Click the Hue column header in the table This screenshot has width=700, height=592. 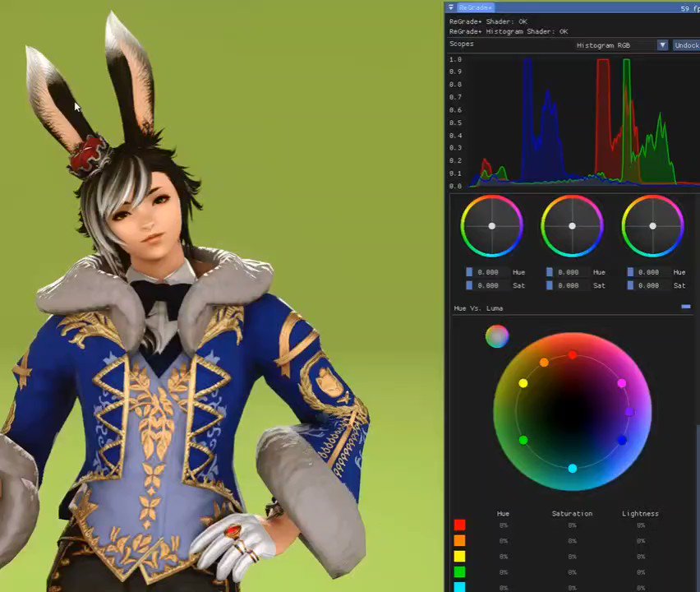click(503, 514)
